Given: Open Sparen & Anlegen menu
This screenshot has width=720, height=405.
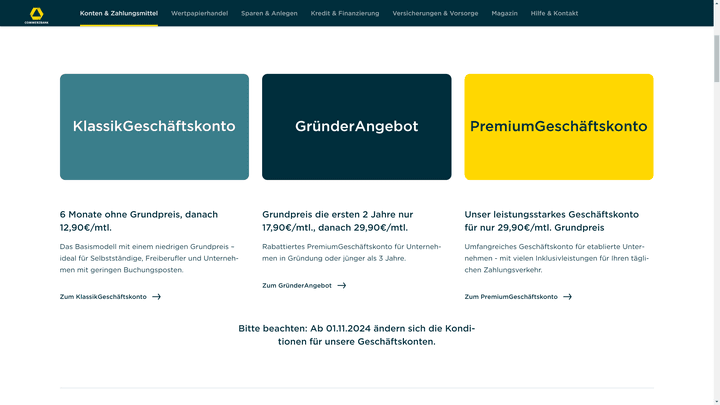Looking at the screenshot, I should pos(269,13).
